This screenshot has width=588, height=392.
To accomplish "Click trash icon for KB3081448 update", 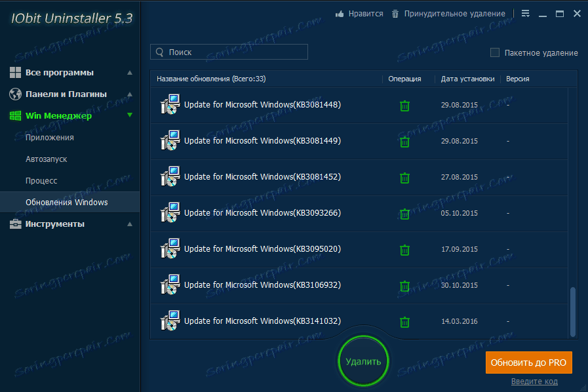I will (x=404, y=106).
